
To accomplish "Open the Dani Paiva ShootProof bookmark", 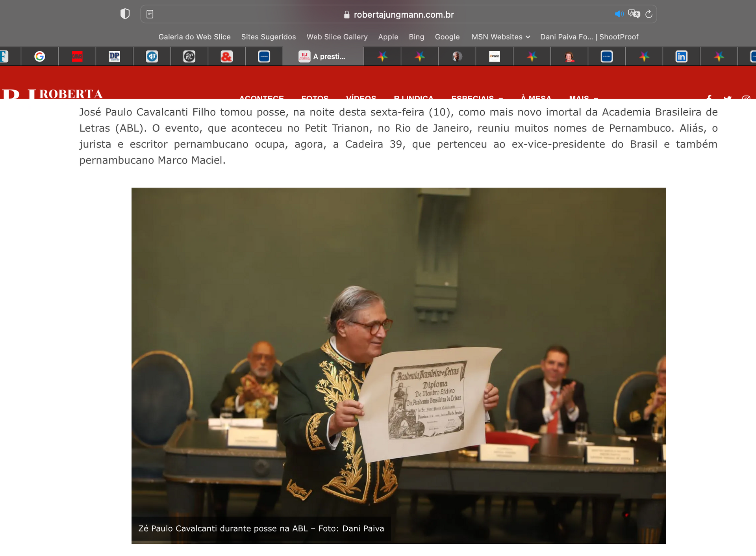I will [589, 37].
